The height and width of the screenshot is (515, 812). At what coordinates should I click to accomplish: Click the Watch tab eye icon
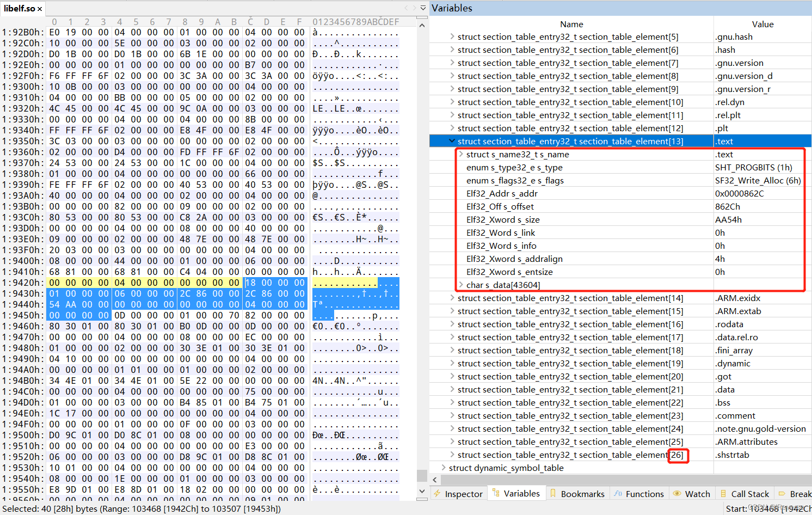click(x=677, y=493)
